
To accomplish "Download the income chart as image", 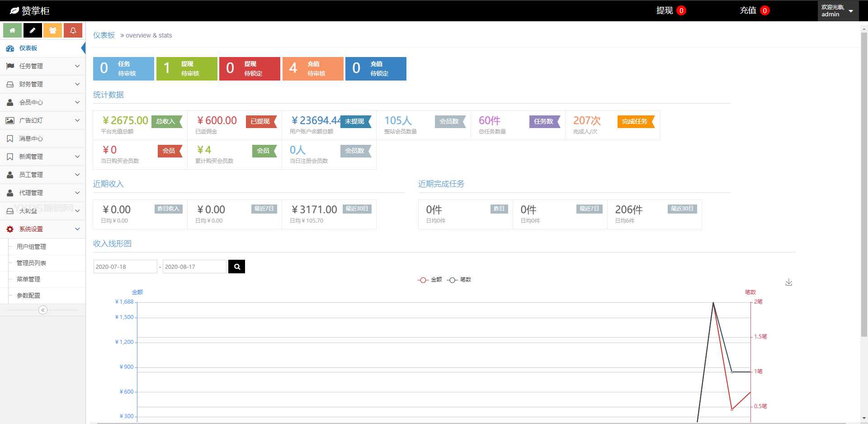I will point(788,282).
